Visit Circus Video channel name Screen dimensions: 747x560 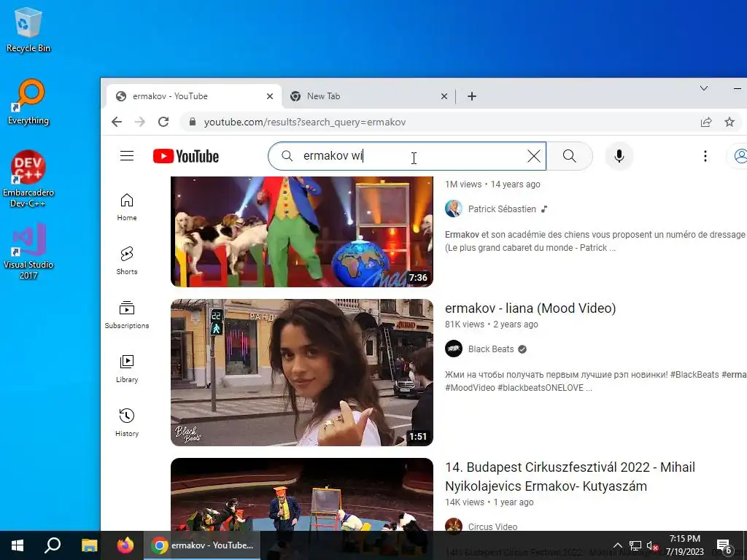[x=492, y=526]
